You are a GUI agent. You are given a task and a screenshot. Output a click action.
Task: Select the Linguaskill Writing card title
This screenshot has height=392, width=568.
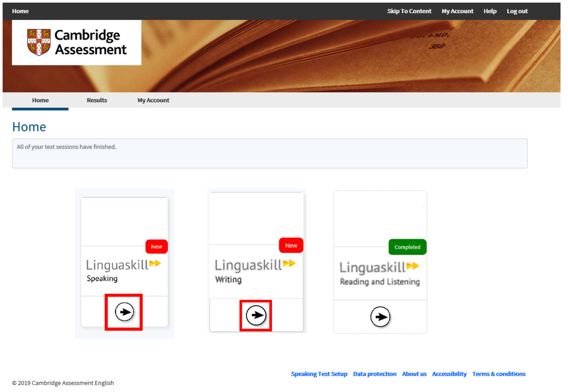pyautogui.click(x=255, y=271)
